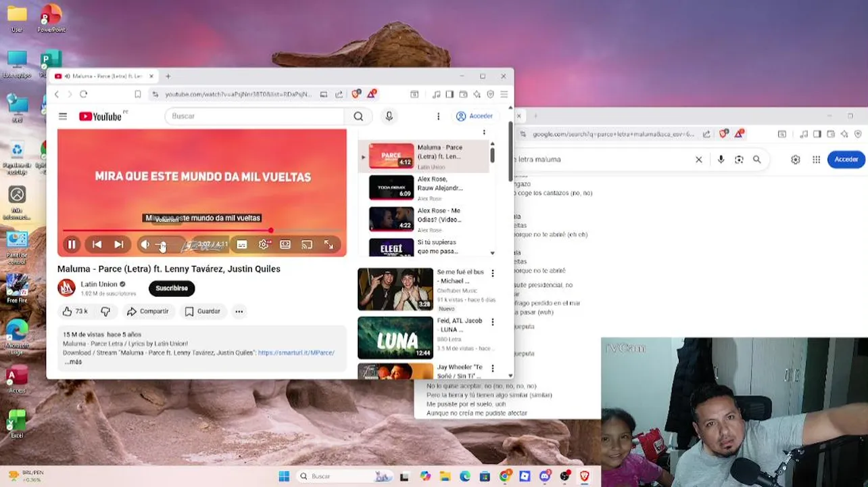Go to the YouTube home logo

click(x=101, y=116)
